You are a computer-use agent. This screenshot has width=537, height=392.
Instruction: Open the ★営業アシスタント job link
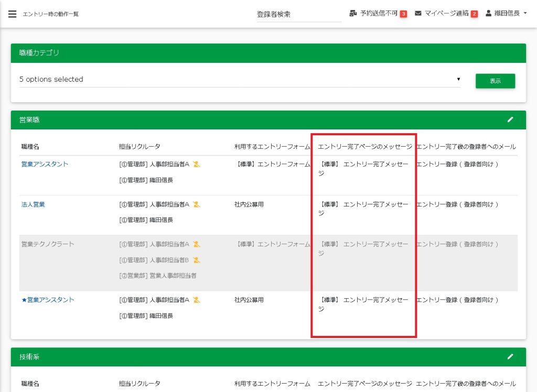click(x=48, y=300)
